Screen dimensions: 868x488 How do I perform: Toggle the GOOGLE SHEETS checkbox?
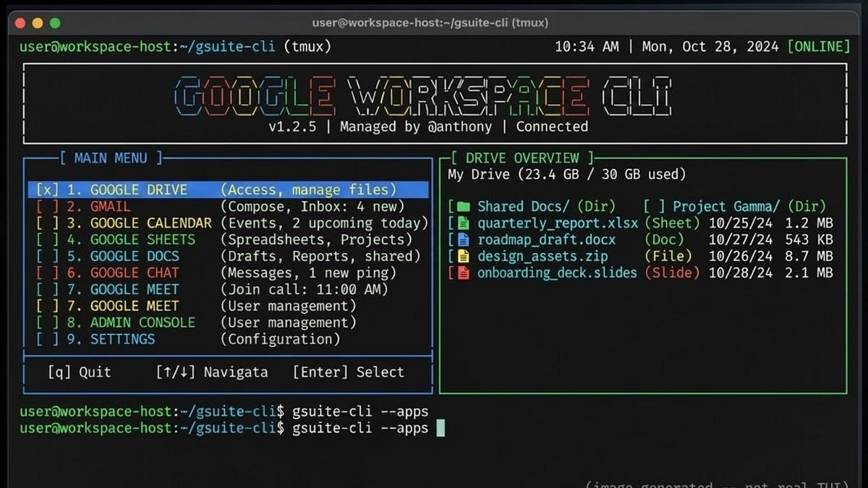(45, 239)
